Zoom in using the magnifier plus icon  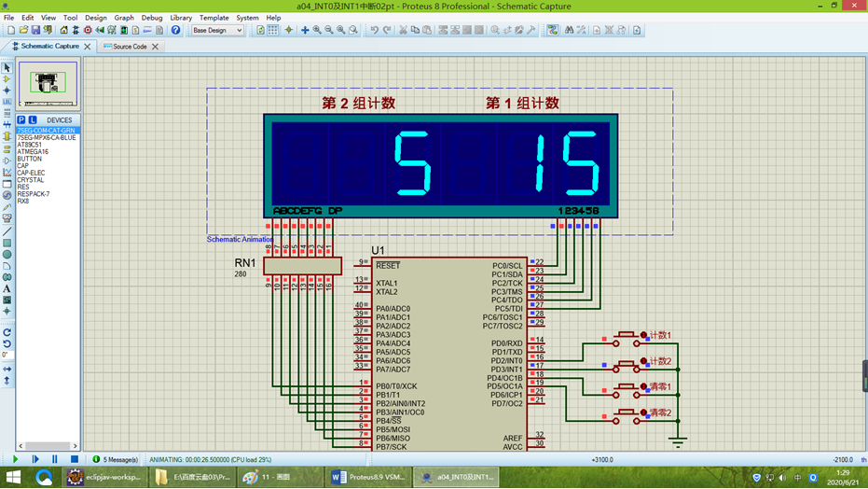coord(317,30)
